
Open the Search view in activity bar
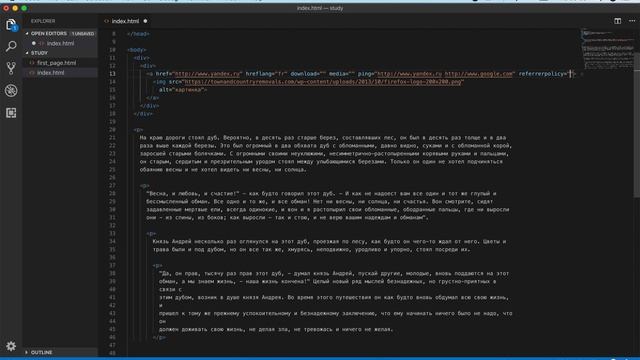(x=11, y=46)
